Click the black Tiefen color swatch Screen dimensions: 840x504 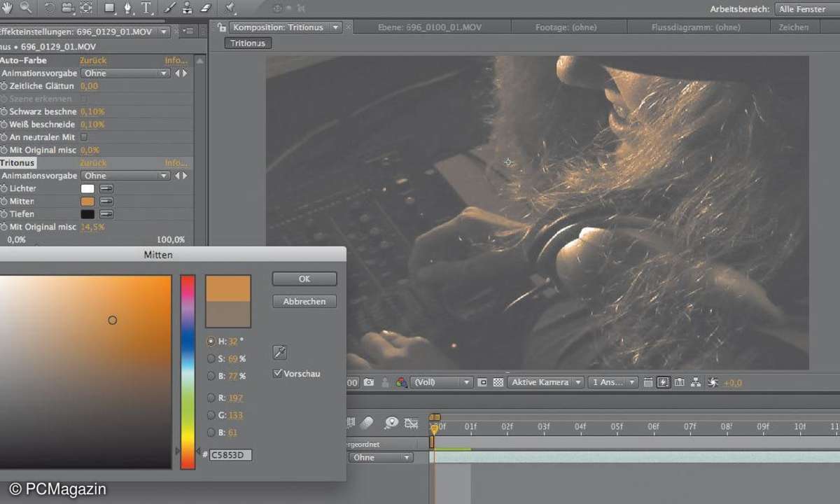point(87,214)
